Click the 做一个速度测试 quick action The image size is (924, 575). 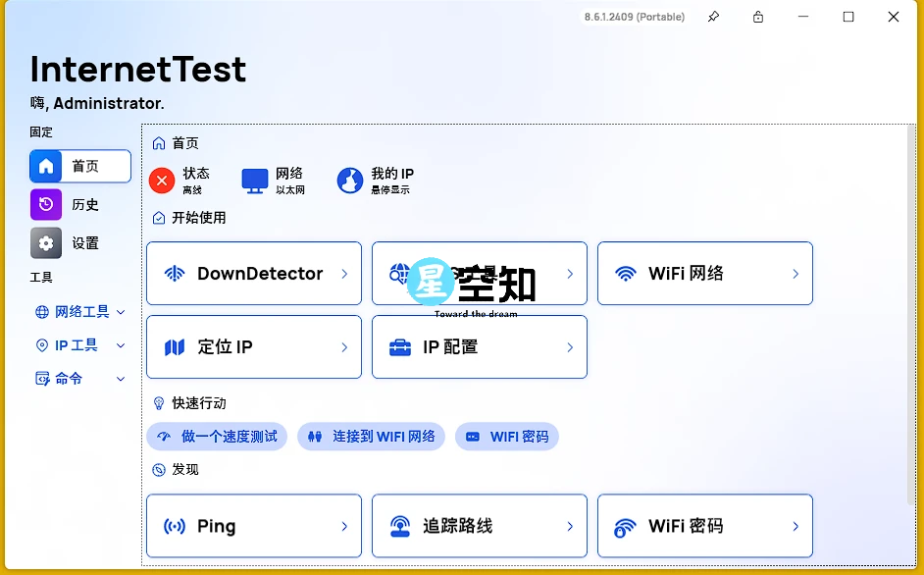pos(217,436)
